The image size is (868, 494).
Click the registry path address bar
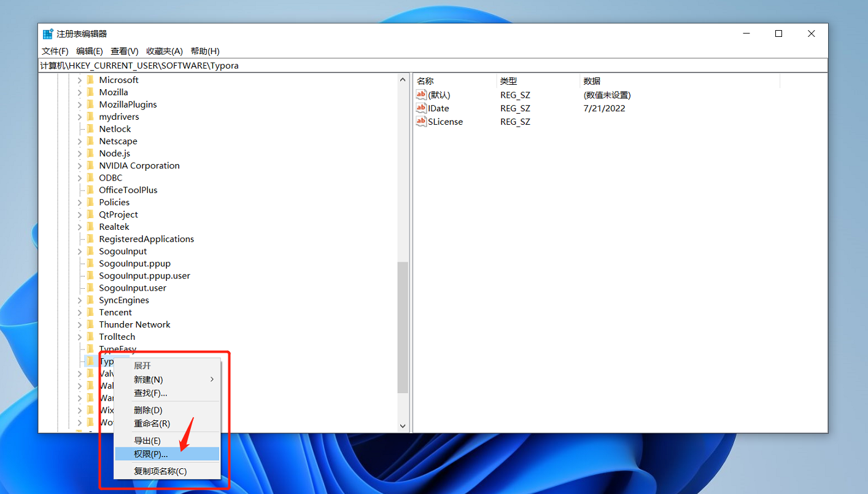[433, 65]
